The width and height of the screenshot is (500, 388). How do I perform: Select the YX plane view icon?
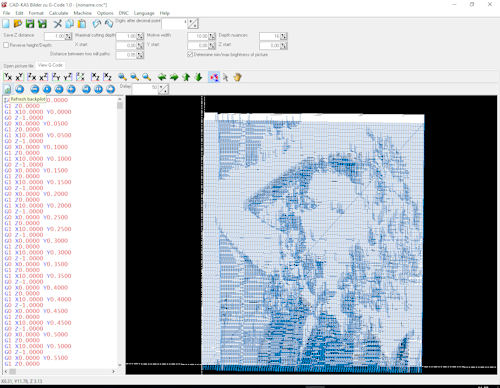8,77
